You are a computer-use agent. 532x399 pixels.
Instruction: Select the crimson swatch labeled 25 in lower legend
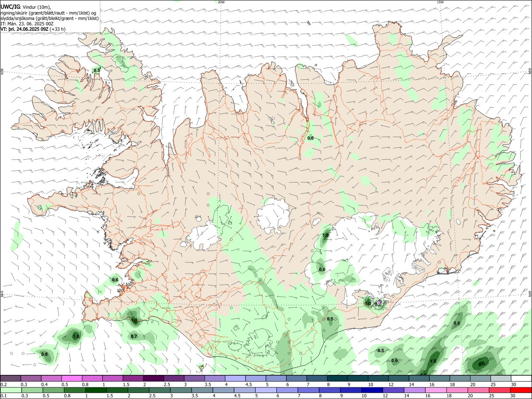[500, 390]
